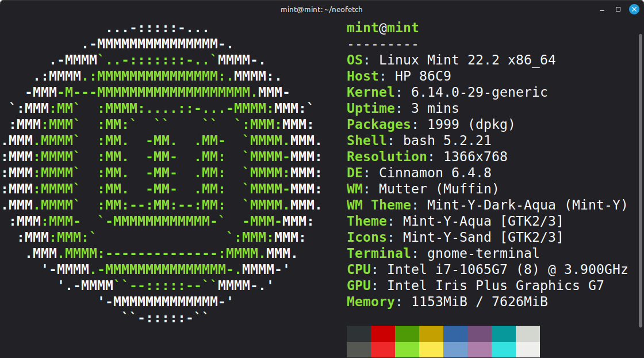
Task: Click the dark purple color block
Action: [x=480, y=334]
